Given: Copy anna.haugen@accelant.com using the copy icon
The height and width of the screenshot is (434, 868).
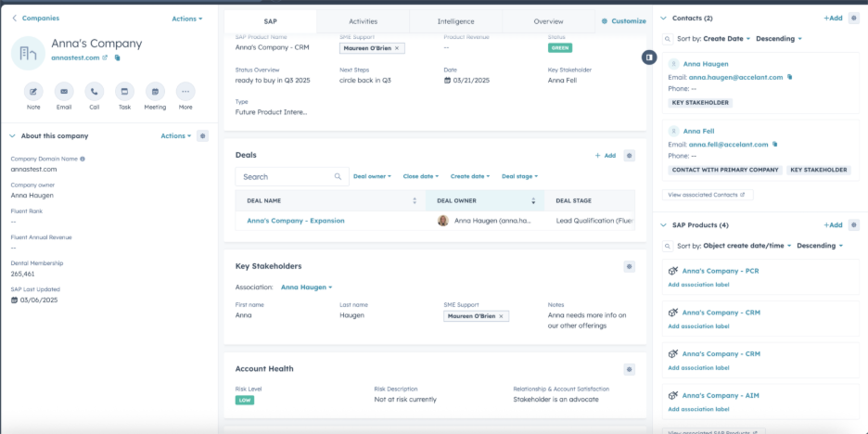Looking at the screenshot, I should point(790,77).
